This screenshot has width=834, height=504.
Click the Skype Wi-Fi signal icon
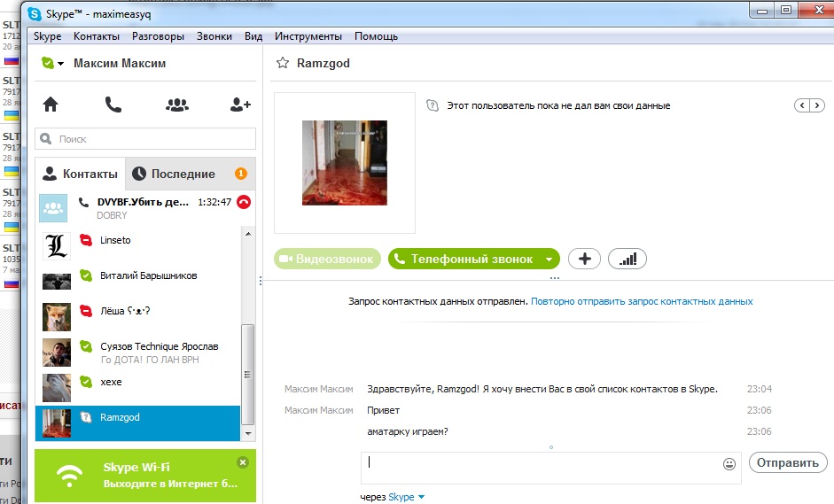click(x=70, y=476)
